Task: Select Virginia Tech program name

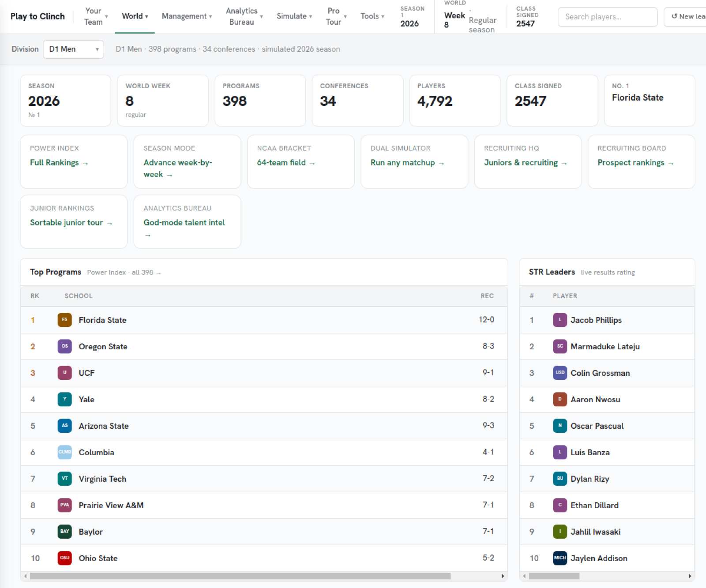Action: tap(102, 479)
